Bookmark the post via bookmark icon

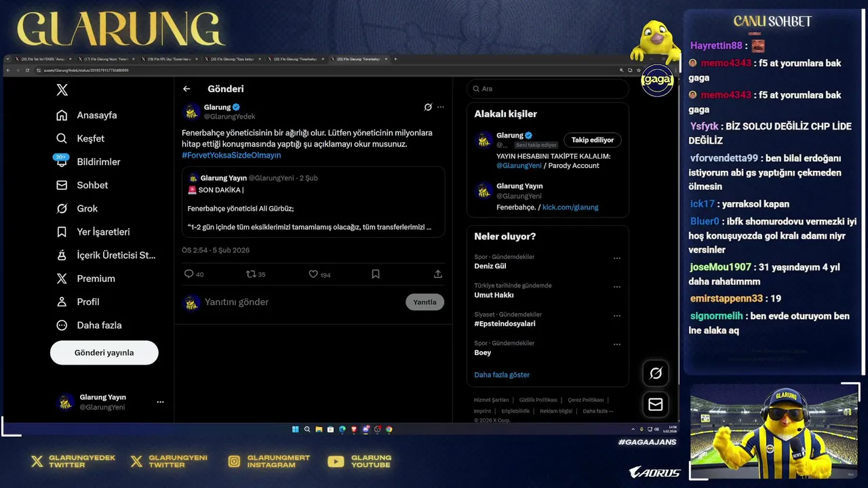[376, 274]
